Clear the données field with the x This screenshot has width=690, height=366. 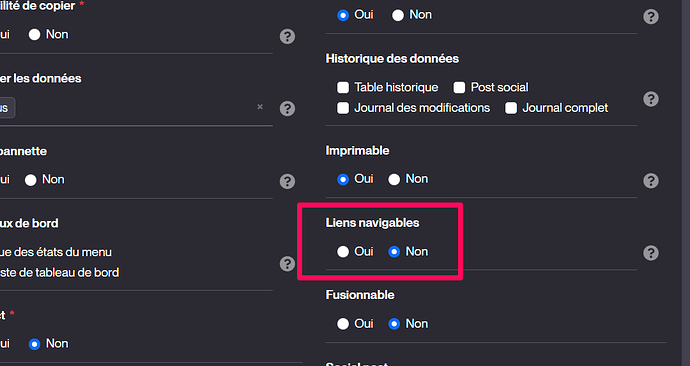coord(260,107)
